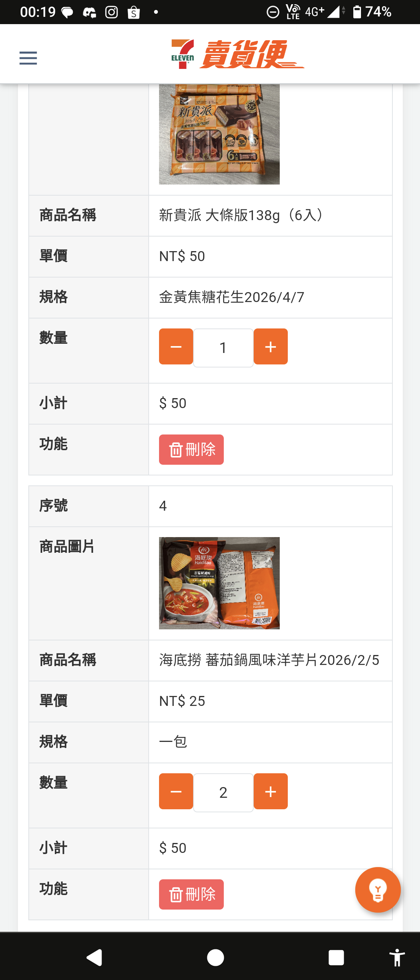Delete the 新貴派 item from cart
Screen dimensions: 420x980
pos(191,449)
